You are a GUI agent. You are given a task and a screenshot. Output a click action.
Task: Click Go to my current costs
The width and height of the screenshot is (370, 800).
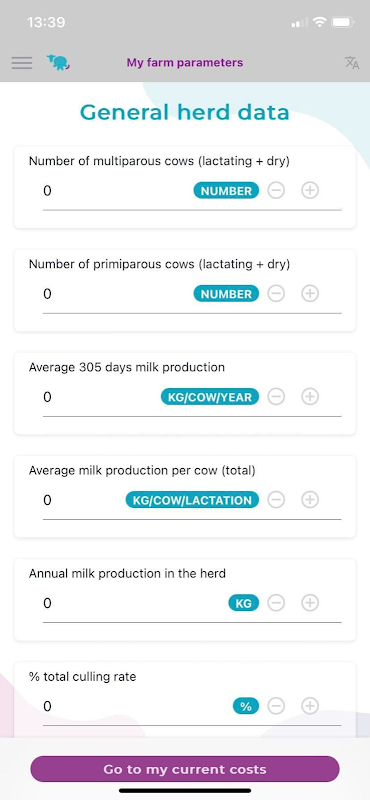pyautogui.click(x=185, y=769)
